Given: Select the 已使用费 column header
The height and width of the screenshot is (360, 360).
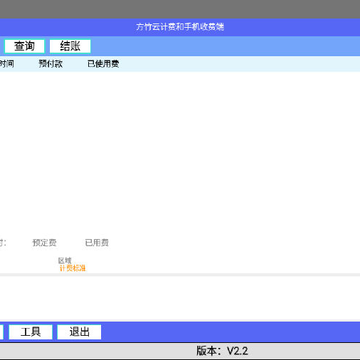Looking at the screenshot, I should coord(103,64).
